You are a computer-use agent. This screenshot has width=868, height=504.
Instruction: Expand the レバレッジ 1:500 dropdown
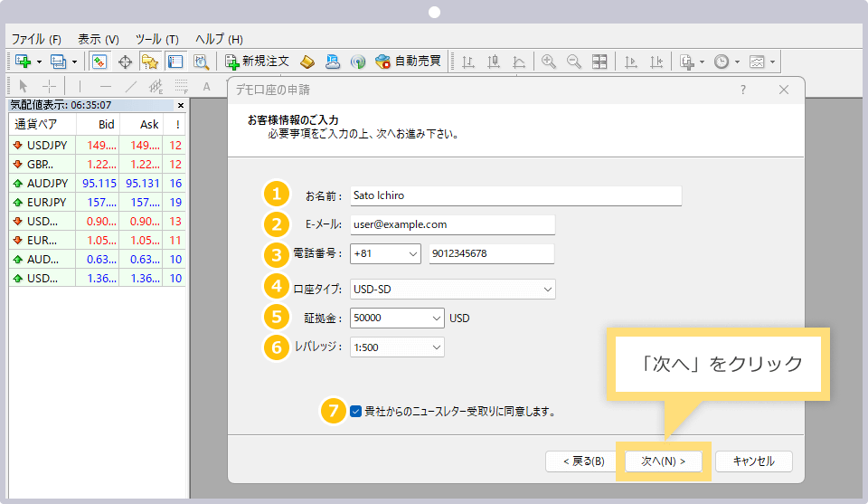436,347
